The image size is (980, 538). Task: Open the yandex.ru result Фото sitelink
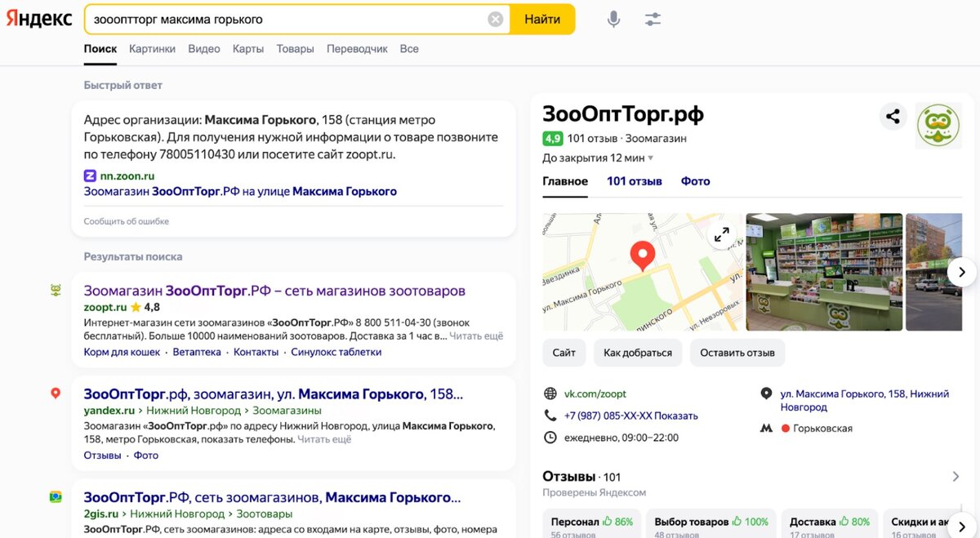coord(146,455)
